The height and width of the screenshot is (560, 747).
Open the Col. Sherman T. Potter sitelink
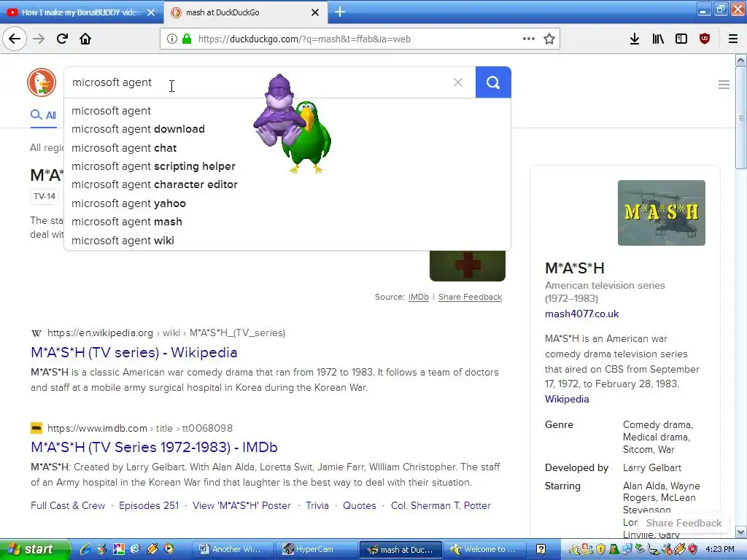(x=441, y=506)
